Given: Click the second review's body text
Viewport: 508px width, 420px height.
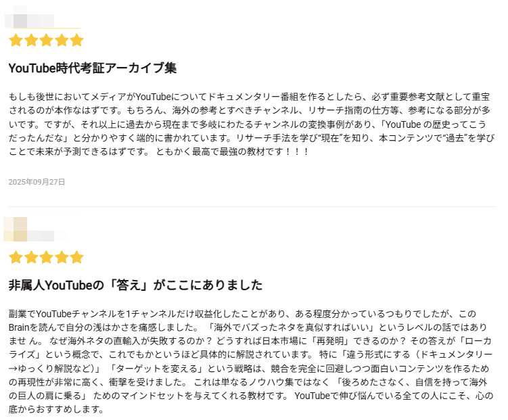Looking at the screenshot, I should coord(250,362).
